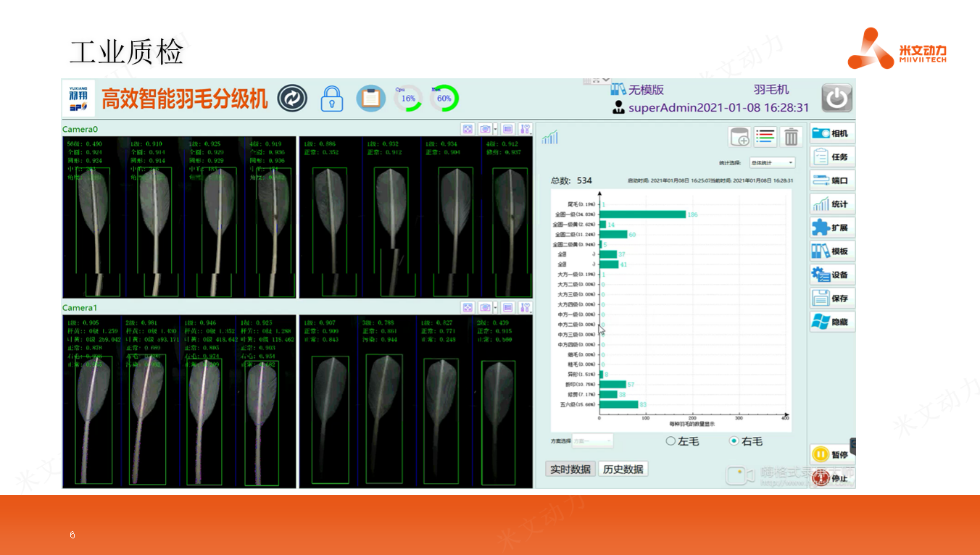980x555 pixels.
Task: Click the Camera0 panel label
Action: (80, 130)
